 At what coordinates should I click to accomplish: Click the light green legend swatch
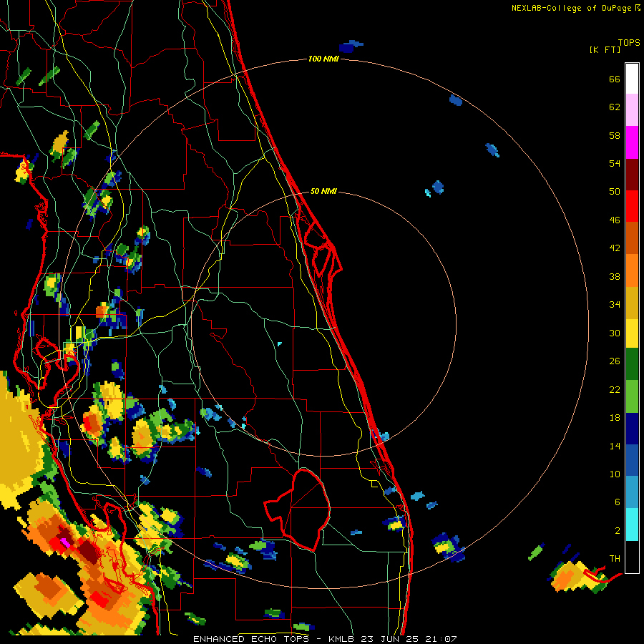click(632, 396)
